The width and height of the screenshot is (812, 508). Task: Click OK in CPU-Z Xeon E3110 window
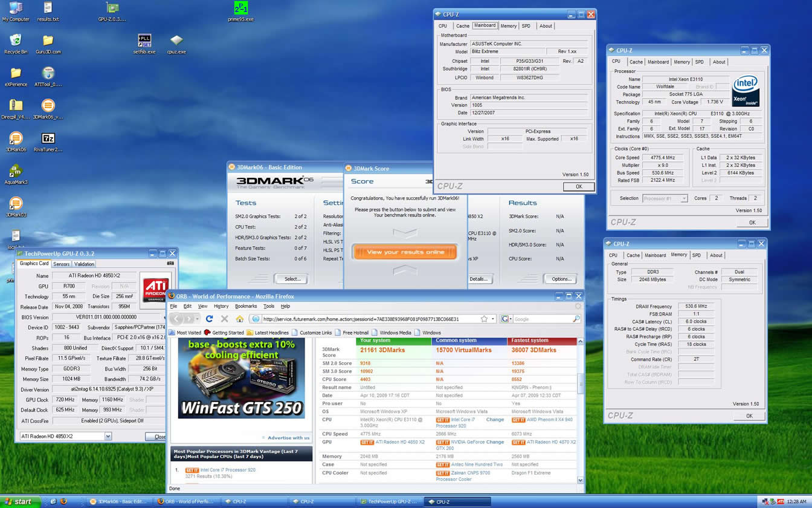click(x=752, y=223)
